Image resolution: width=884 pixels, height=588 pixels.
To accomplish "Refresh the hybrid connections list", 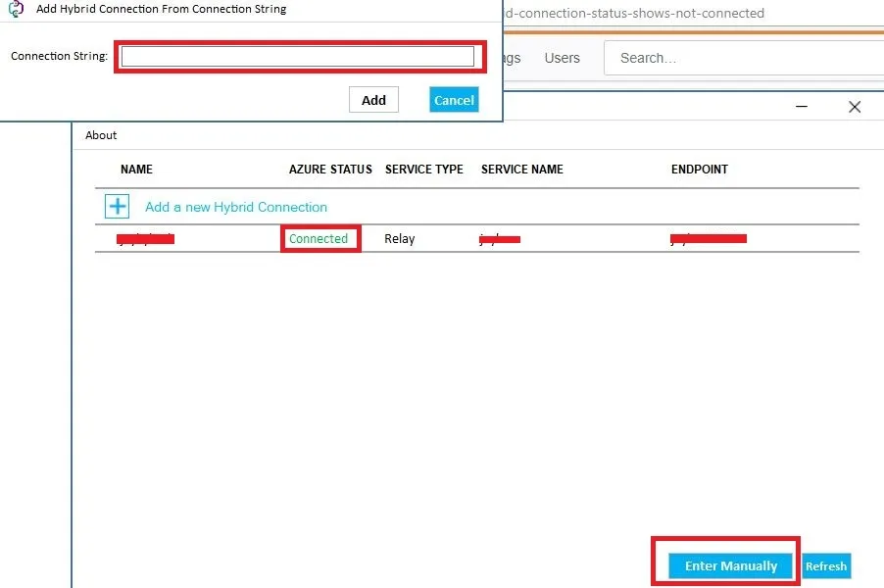I will point(826,566).
